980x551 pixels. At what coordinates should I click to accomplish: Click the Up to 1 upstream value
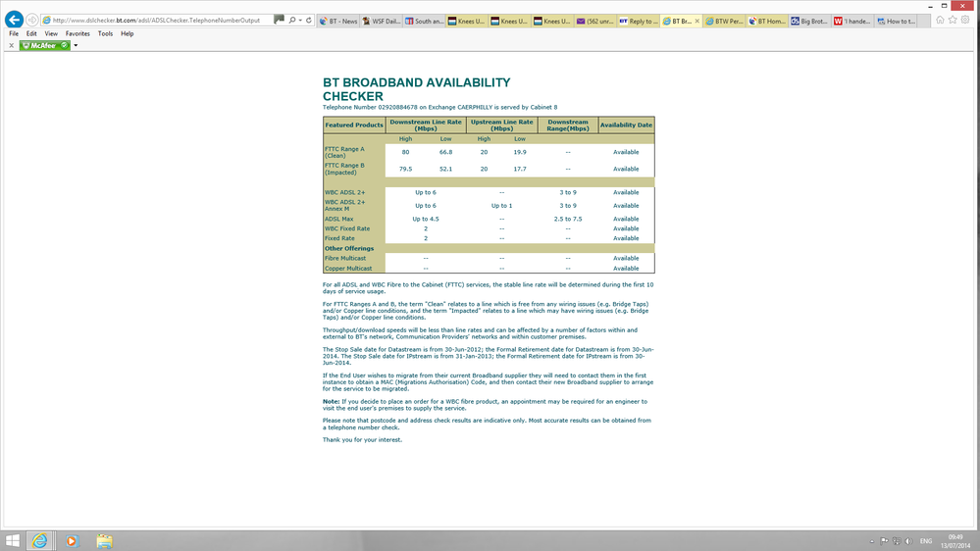pos(501,206)
